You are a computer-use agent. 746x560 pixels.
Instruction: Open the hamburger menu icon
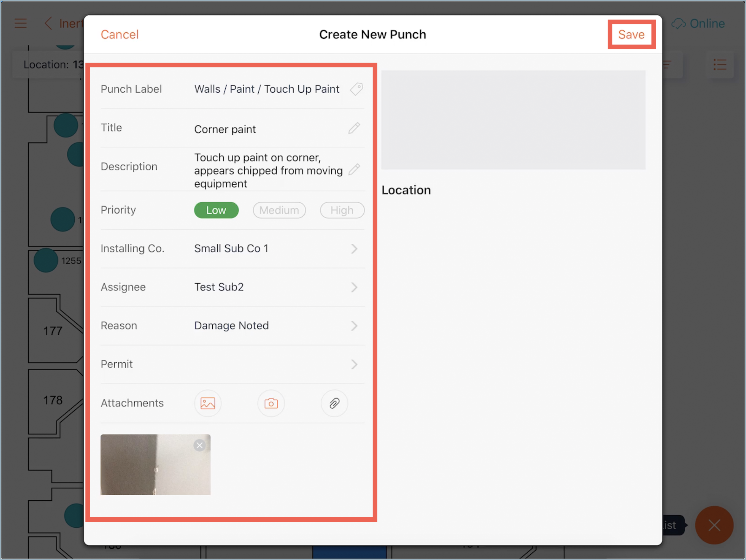pyautogui.click(x=20, y=23)
